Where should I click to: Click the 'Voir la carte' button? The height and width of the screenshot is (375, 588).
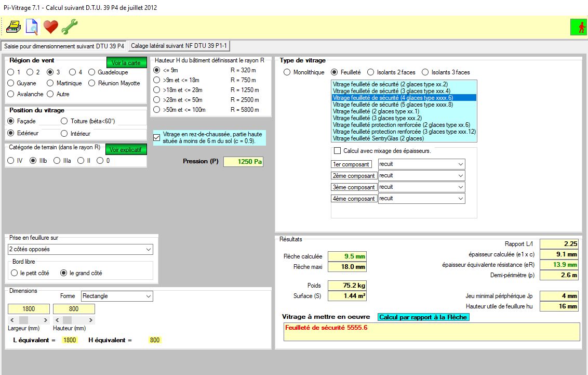(126, 63)
